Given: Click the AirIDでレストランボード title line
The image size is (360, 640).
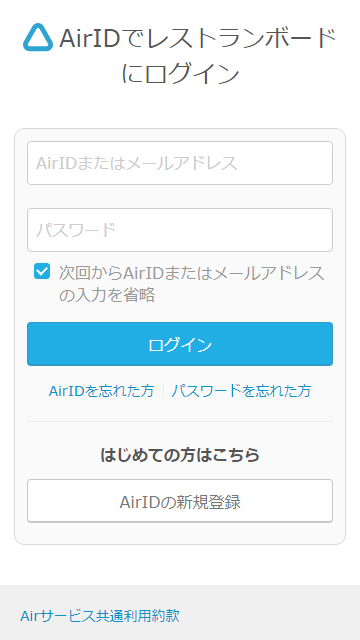Looking at the screenshot, I should [x=198, y=39].
